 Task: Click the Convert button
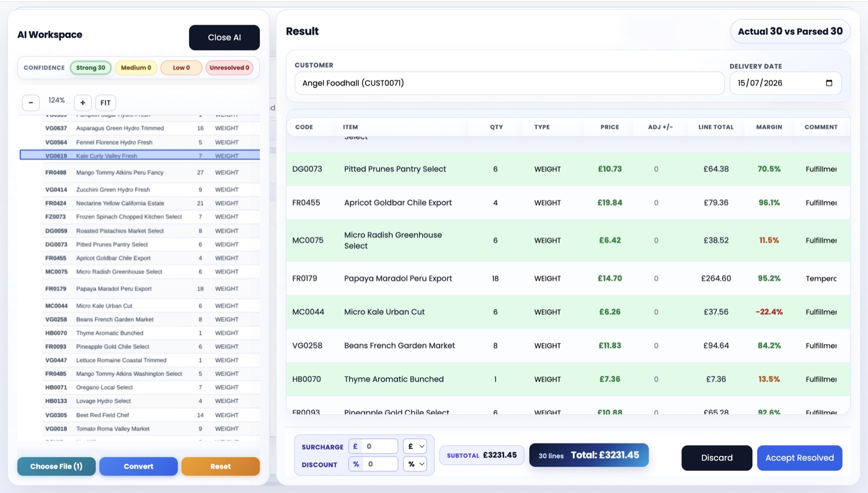click(138, 466)
